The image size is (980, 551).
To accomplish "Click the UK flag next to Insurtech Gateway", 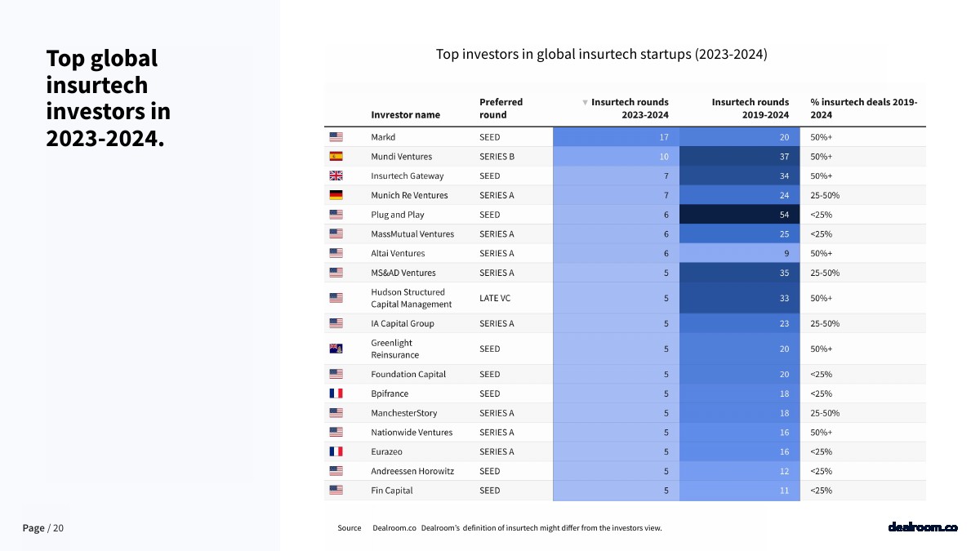I will click(336, 176).
